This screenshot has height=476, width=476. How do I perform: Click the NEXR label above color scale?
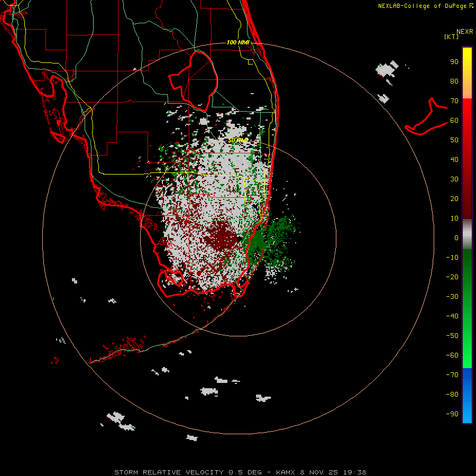[464, 32]
